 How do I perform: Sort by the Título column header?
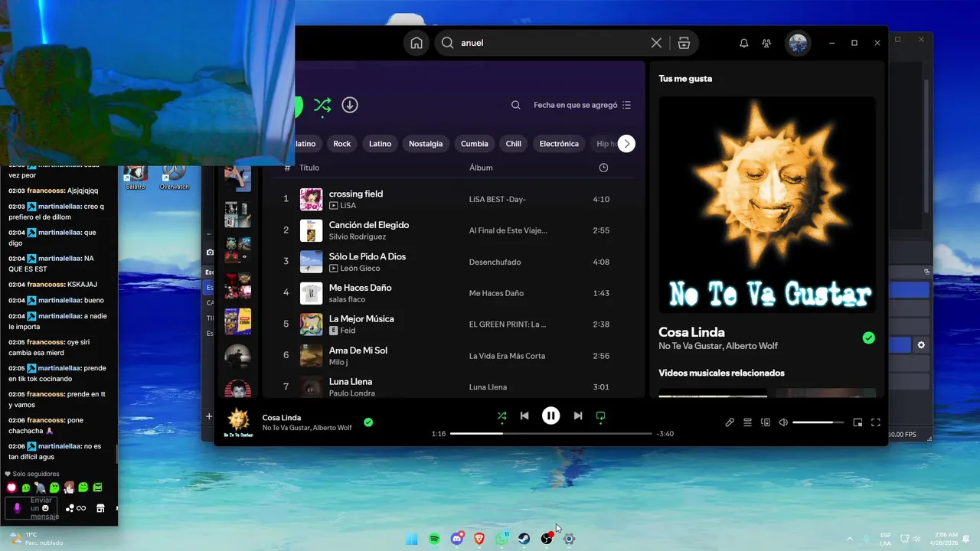pos(309,168)
